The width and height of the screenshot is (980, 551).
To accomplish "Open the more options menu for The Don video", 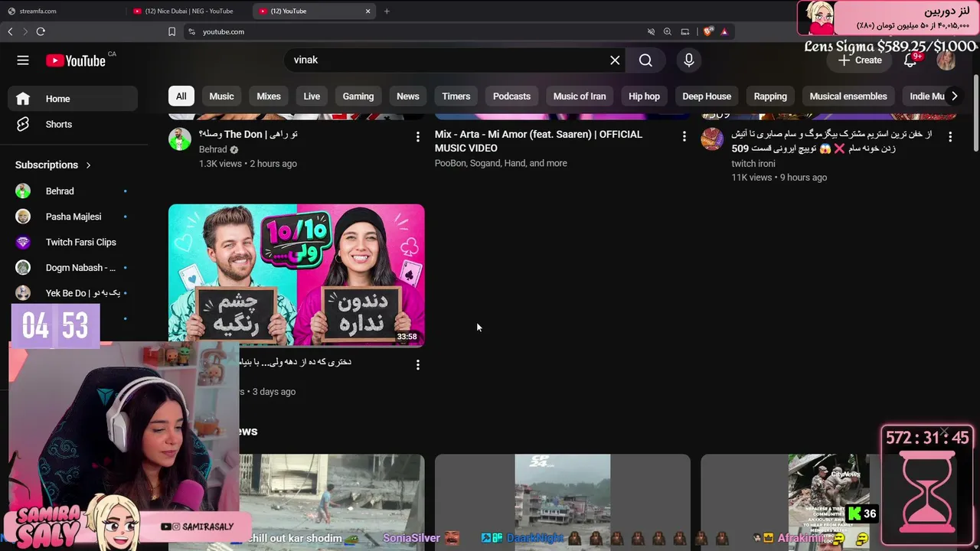I will 417,136.
